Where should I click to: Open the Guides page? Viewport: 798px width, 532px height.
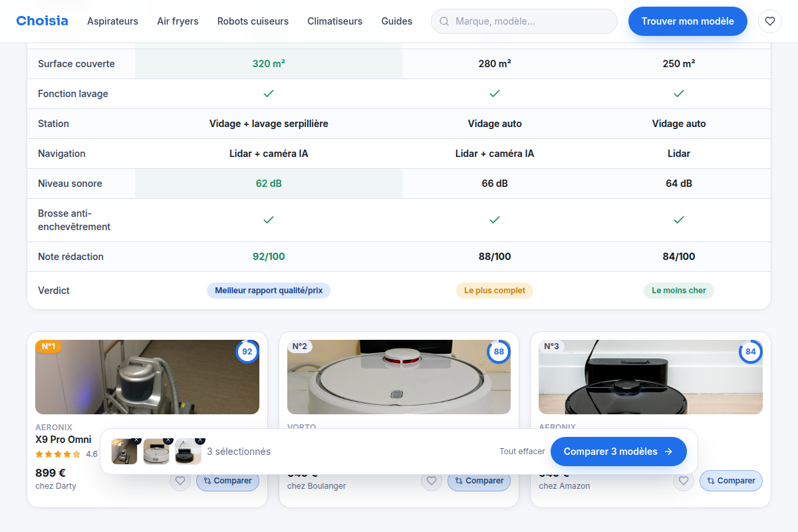[x=396, y=21]
